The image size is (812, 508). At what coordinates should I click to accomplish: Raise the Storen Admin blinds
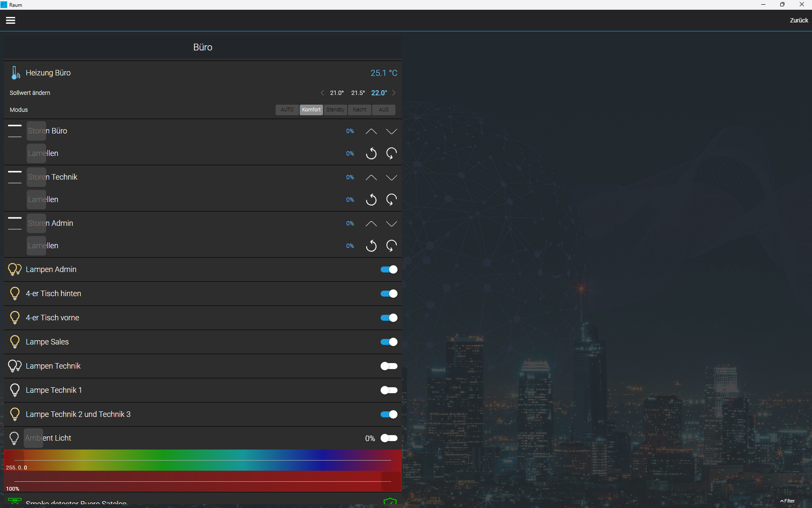(x=371, y=224)
